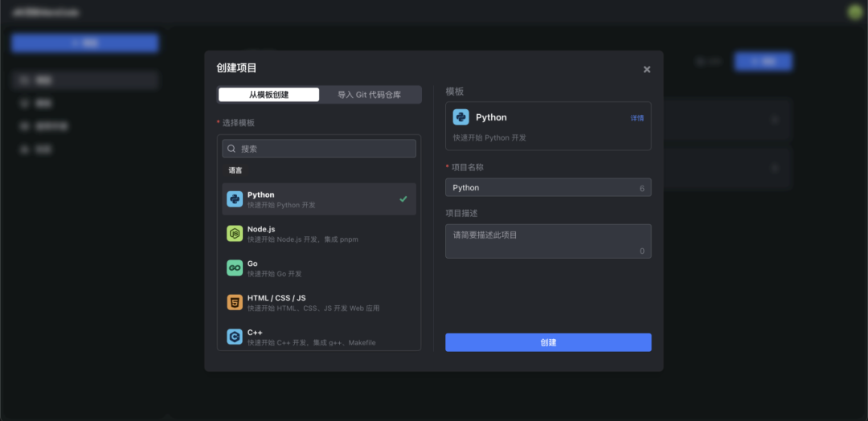The height and width of the screenshot is (421, 868).
Task: Click the 快速开始 Python 开发 text in preview
Action: (x=489, y=137)
